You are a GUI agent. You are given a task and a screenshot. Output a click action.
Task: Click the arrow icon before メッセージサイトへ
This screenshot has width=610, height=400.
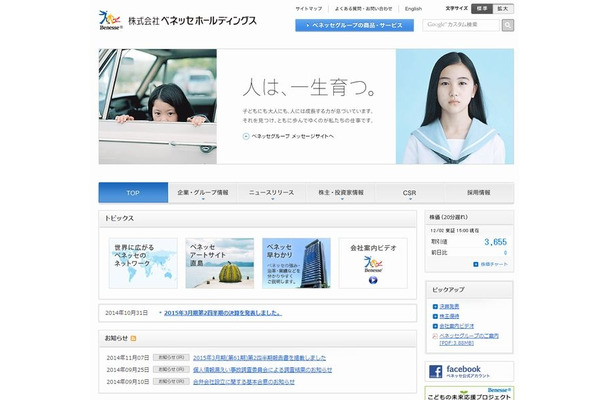point(245,136)
